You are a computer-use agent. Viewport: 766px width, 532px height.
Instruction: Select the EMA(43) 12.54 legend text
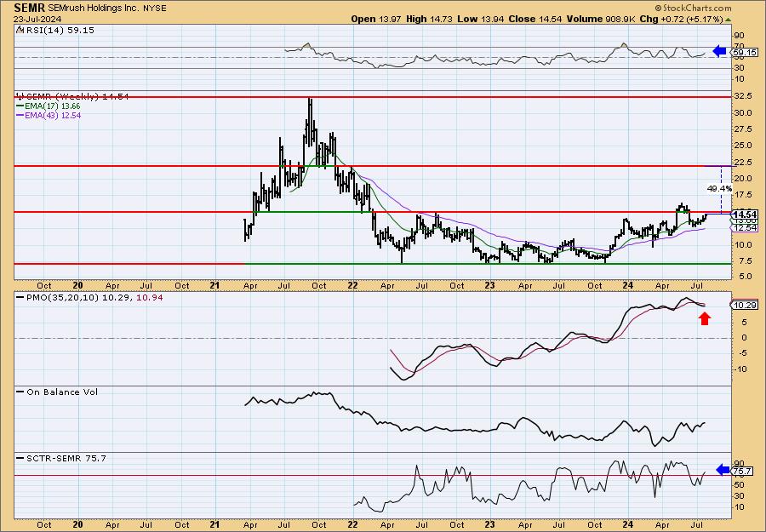pos(53,116)
